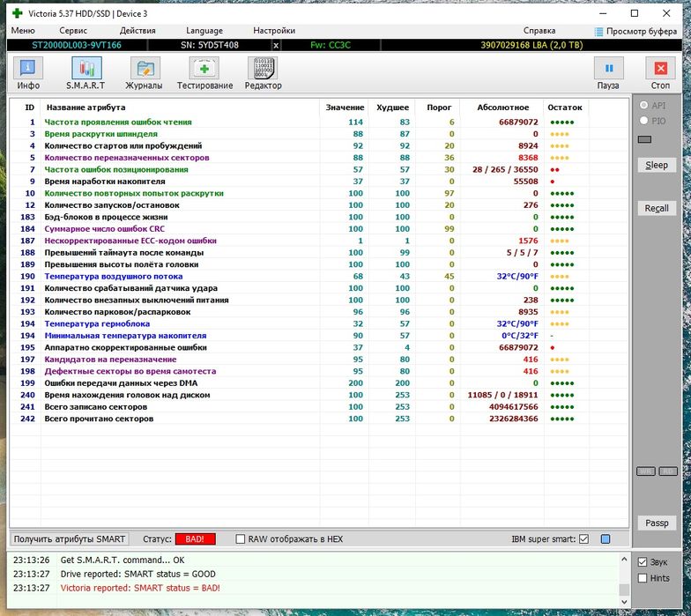Click the green cross Victoria app icon
The image size is (691, 616).
point(18,13)
